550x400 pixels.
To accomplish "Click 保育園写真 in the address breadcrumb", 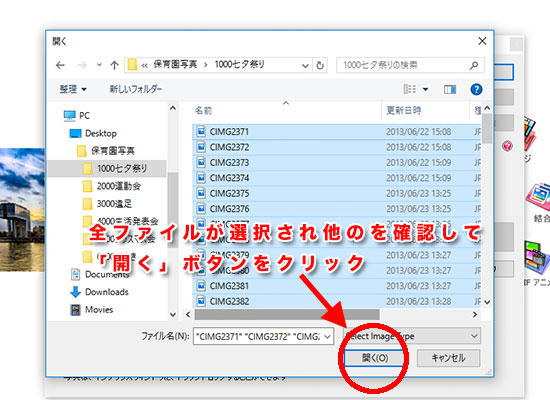I will (175, 65).
